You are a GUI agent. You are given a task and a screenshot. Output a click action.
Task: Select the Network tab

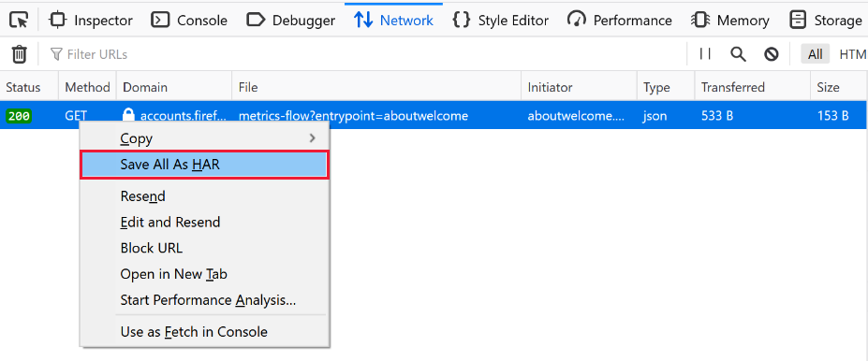coord(393,21)
